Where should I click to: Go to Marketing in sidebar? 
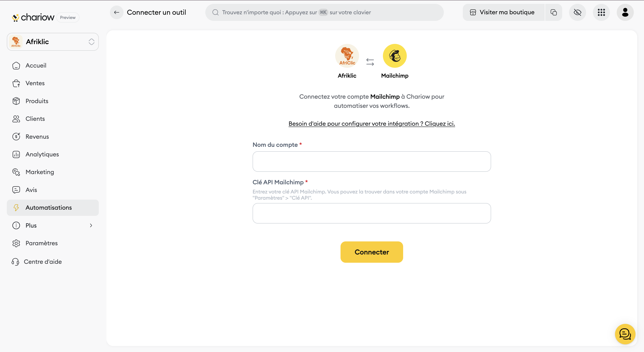coord(40,172)
